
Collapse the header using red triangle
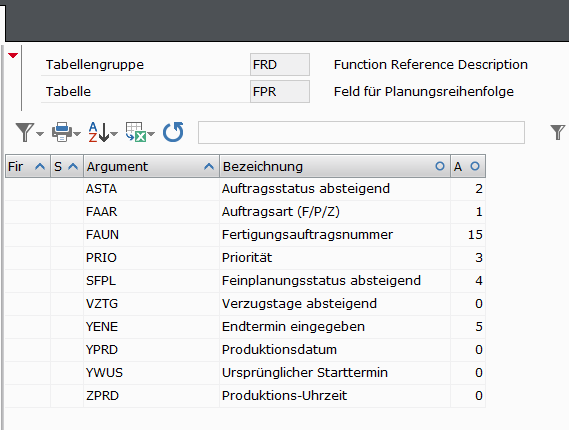13,56
